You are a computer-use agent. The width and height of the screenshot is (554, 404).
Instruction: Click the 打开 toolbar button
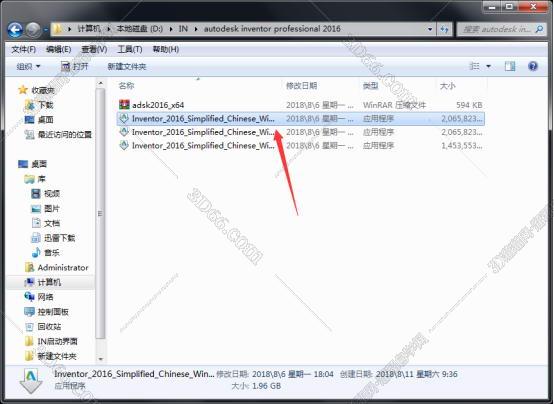pyautogui.click(x=75, y=66)
